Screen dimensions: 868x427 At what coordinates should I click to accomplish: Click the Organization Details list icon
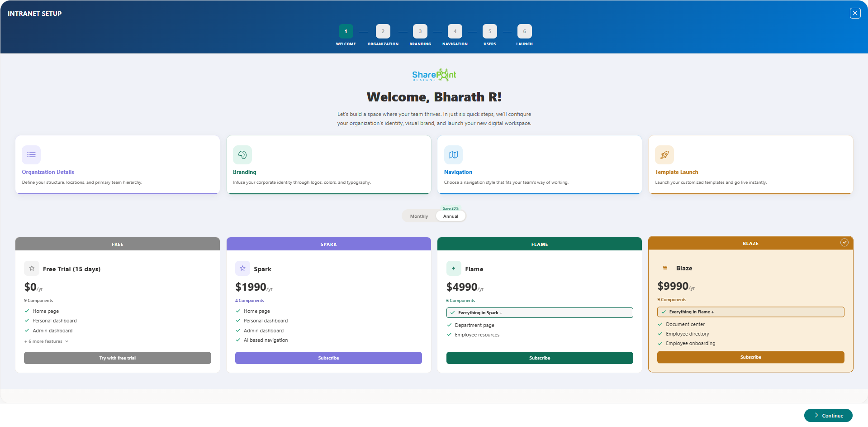pyautogui.click(x=31, y=155)
